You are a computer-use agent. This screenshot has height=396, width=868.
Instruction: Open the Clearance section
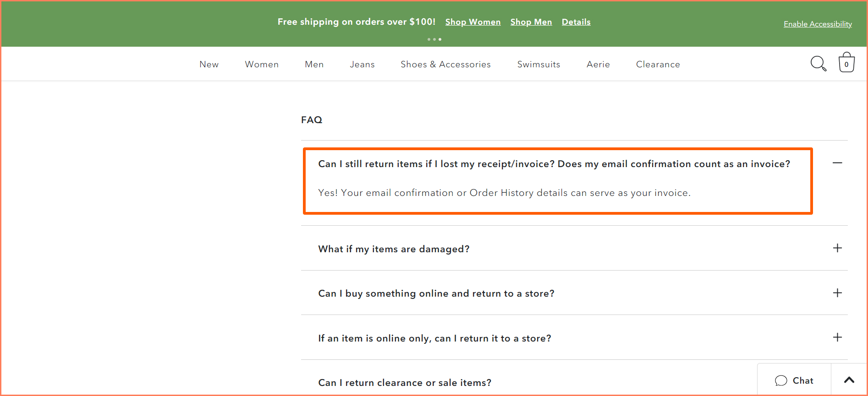[x=658, y=64]
